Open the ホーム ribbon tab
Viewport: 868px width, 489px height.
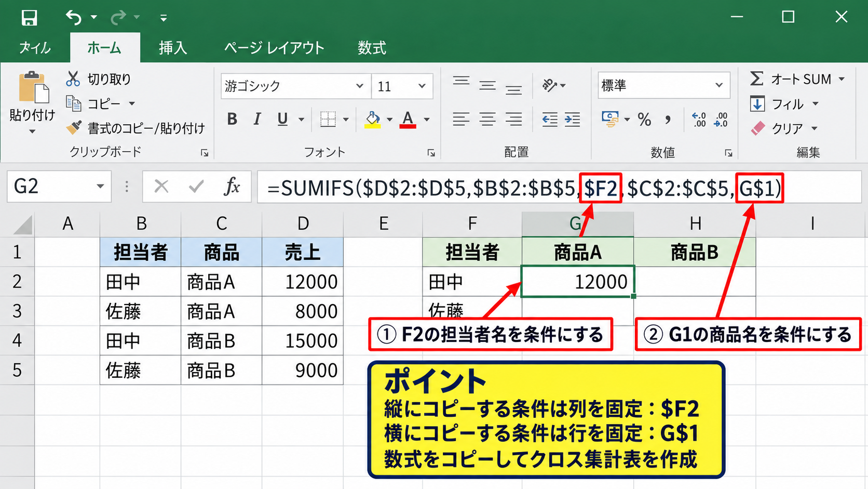click(x=104, y=48)
